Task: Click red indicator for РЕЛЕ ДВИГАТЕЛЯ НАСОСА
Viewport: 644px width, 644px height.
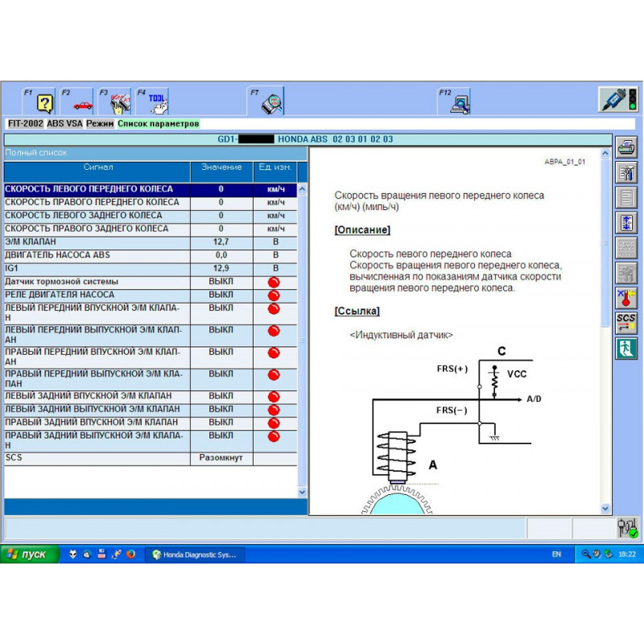Action: click(274, 295)
